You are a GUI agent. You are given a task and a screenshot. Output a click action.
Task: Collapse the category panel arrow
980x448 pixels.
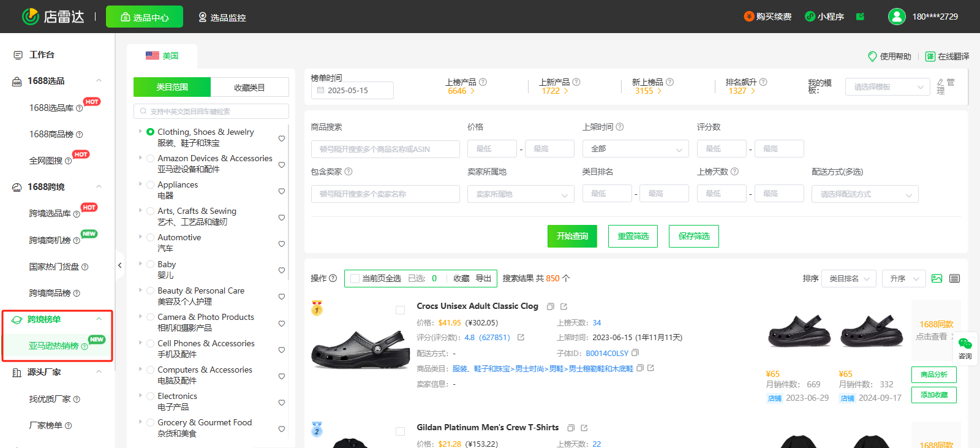click(120, 265)
